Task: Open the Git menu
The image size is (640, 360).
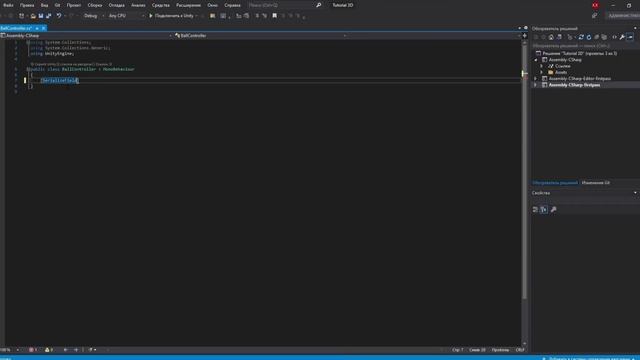Action: [57, 5]
